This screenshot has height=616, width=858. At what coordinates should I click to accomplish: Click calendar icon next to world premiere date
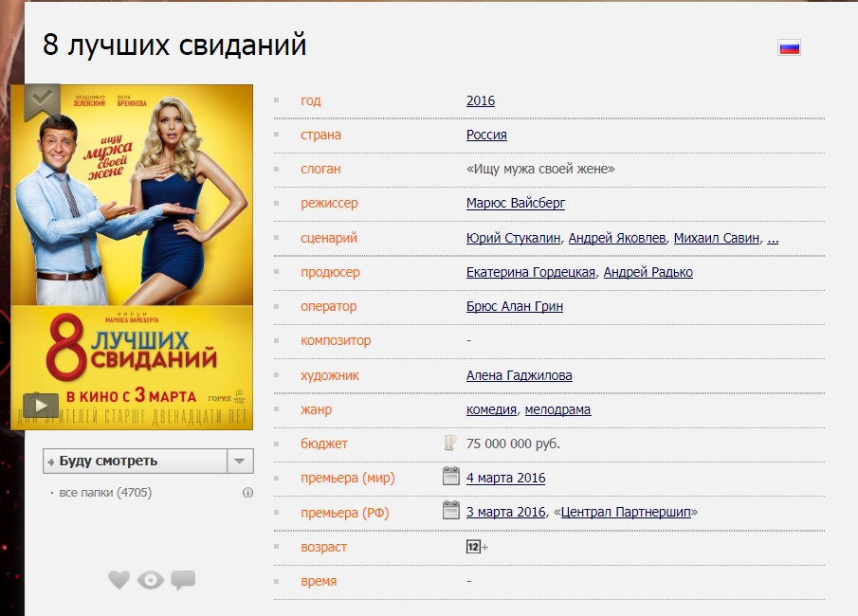click(x=451, y=476)
